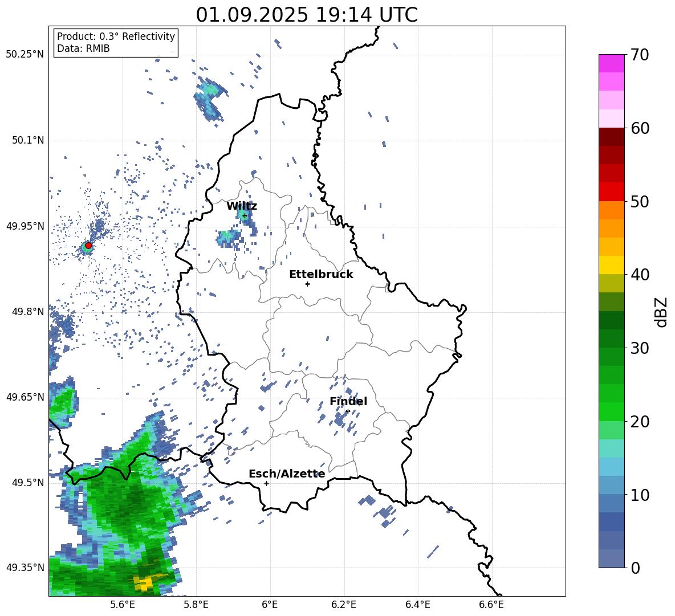The height and width of the screenshot is (616, 675).
Task: Click 'Data: RMIB' text in info box
Action: pos(83,48)
